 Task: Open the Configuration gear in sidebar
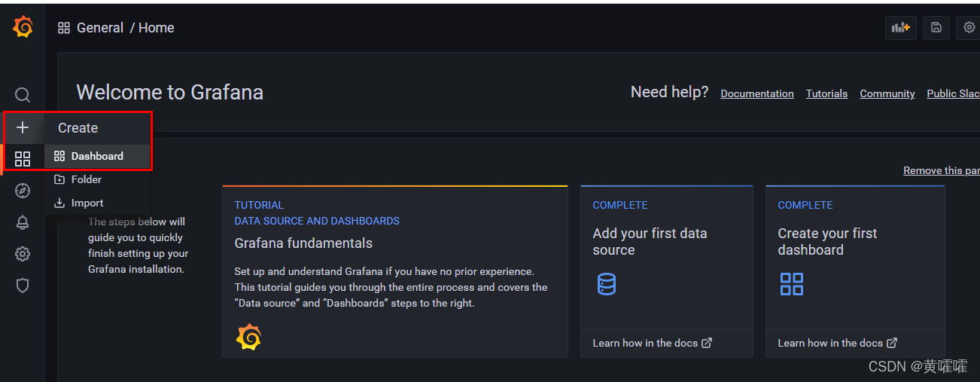click(23, 254)
